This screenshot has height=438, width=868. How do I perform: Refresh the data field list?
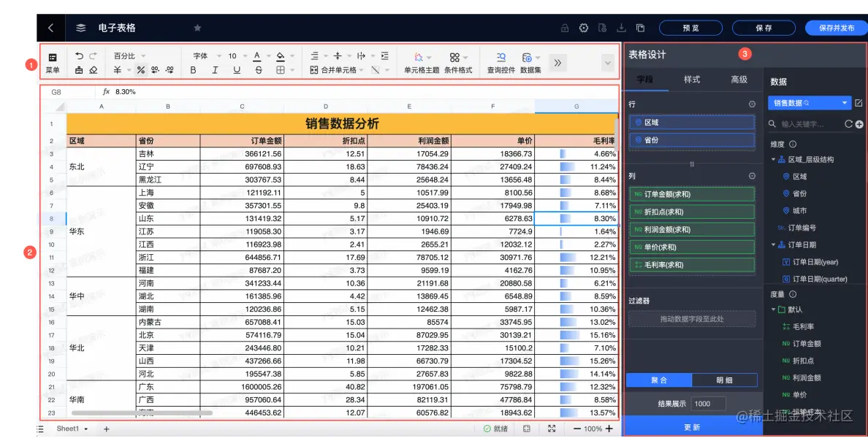(x=848, y=124)
